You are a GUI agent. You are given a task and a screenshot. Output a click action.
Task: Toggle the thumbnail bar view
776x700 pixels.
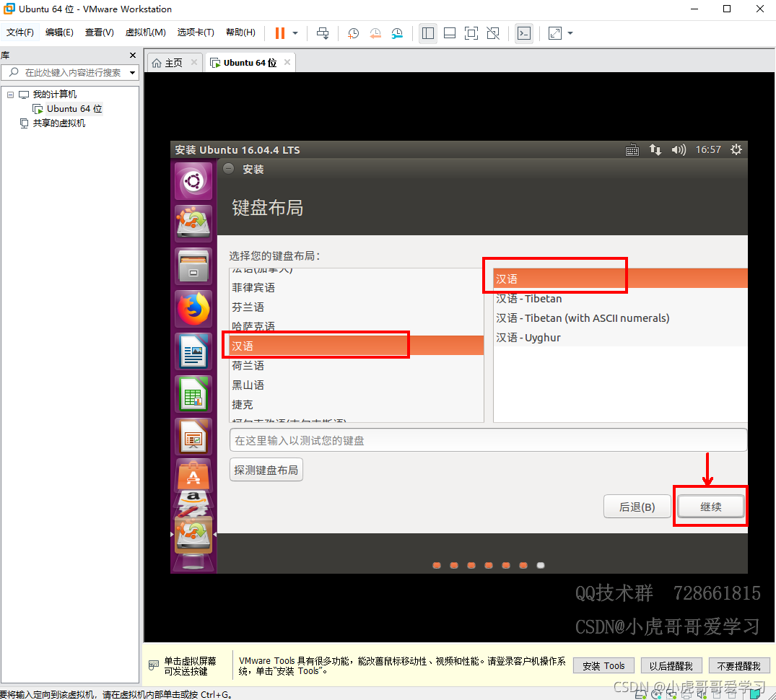tap(450, 33)
